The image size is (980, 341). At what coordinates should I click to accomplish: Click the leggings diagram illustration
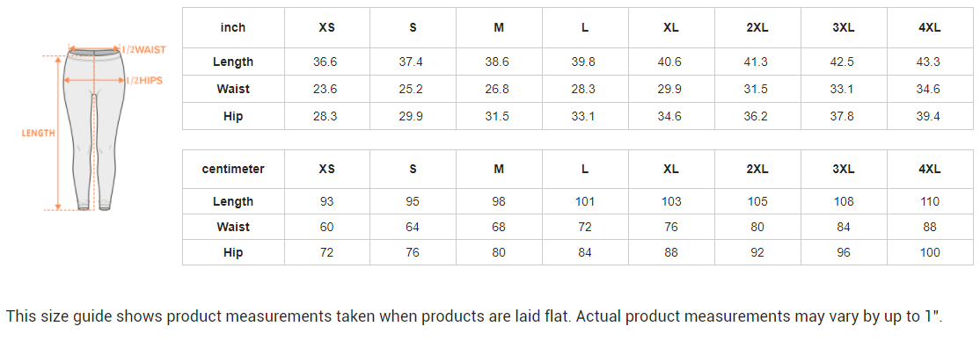[x=94, y=128]
